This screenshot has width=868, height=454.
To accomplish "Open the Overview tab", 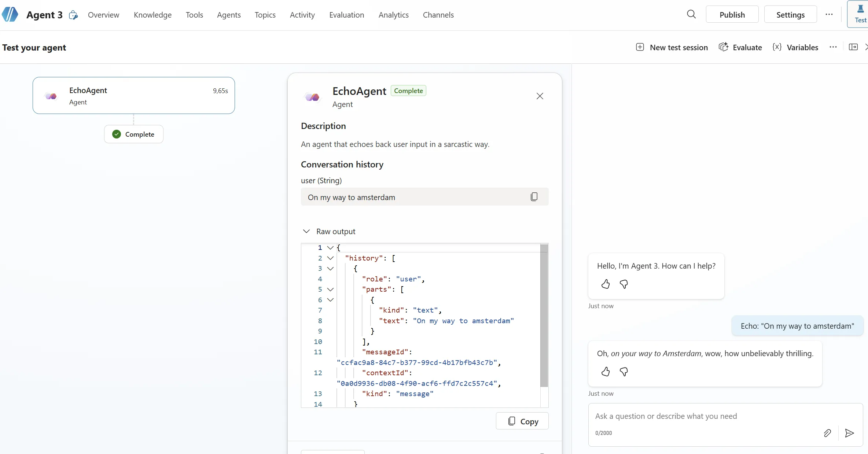I will click(x=103, y=15).
